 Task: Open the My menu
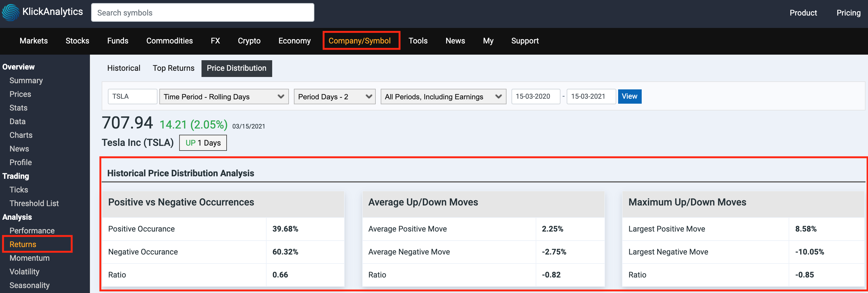point(488,41)
